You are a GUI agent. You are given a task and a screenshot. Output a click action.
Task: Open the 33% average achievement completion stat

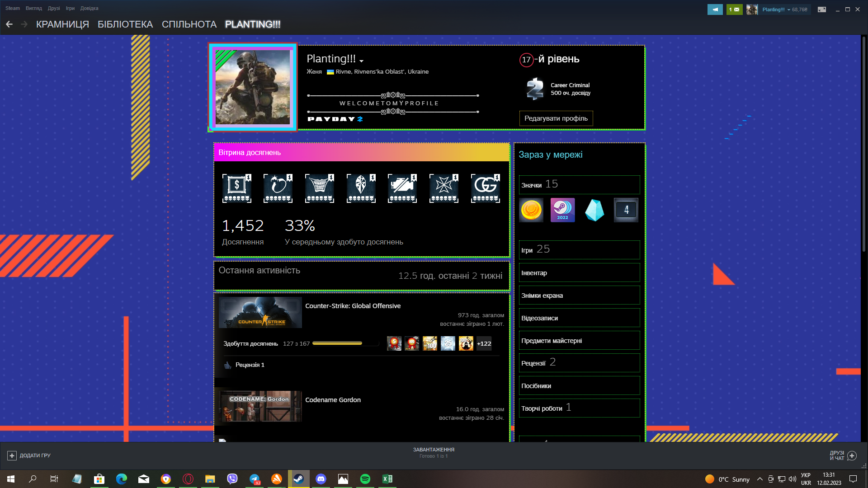[x=344, y=232]
